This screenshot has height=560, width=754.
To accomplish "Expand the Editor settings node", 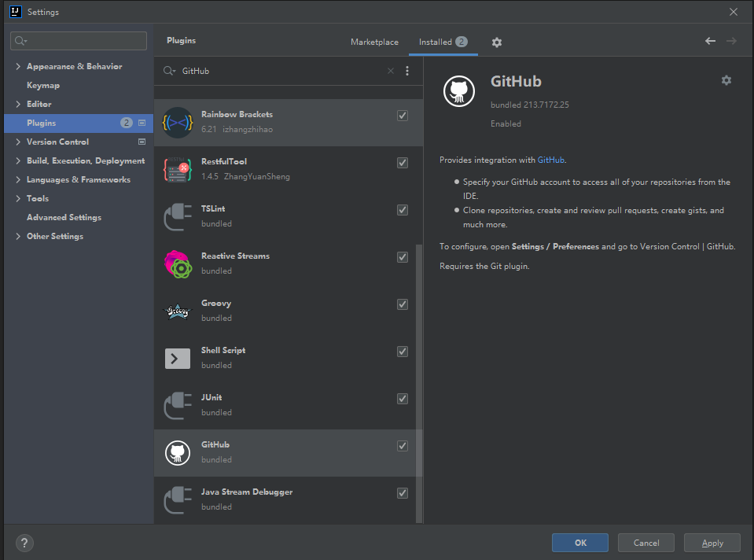I will [18, 104].
